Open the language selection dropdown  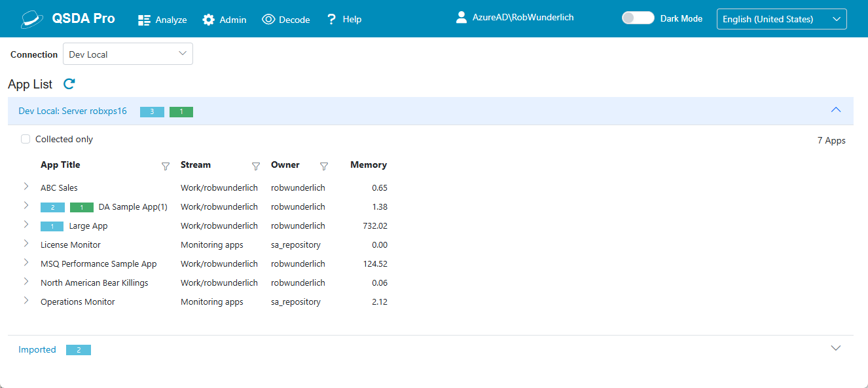pyautogui.click(x=781, y=19)
